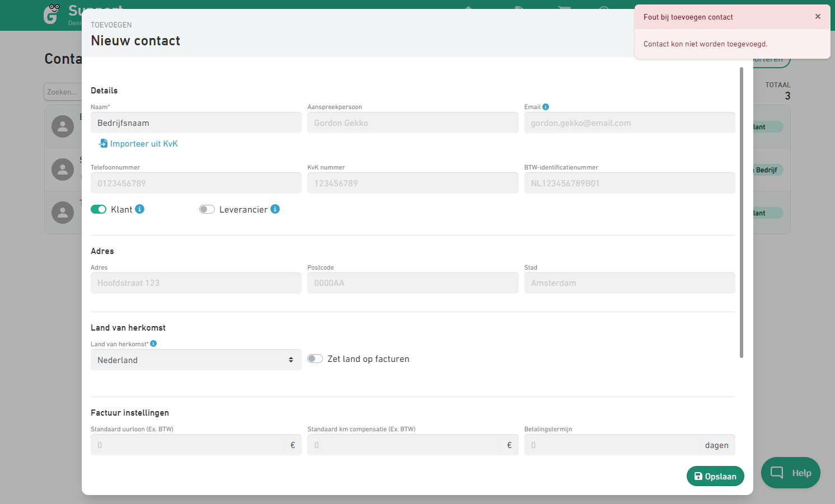This screenshot has width=835, height=504.
Task: Turn off the Klant toggle
Action: pos(98,209)
